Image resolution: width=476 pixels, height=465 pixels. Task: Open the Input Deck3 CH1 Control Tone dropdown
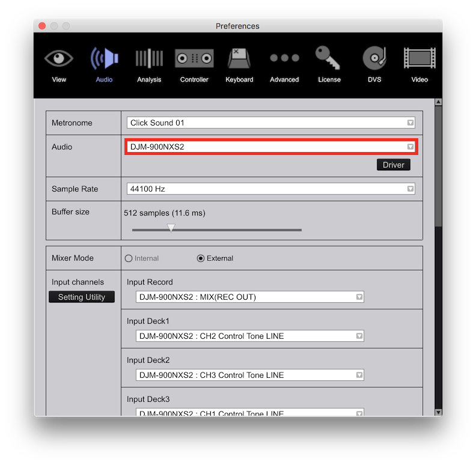[250, 412]
